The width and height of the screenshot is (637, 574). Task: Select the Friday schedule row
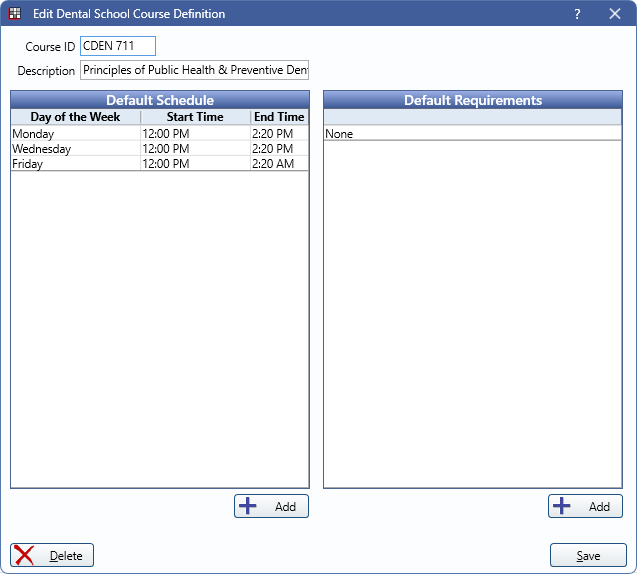75,163
